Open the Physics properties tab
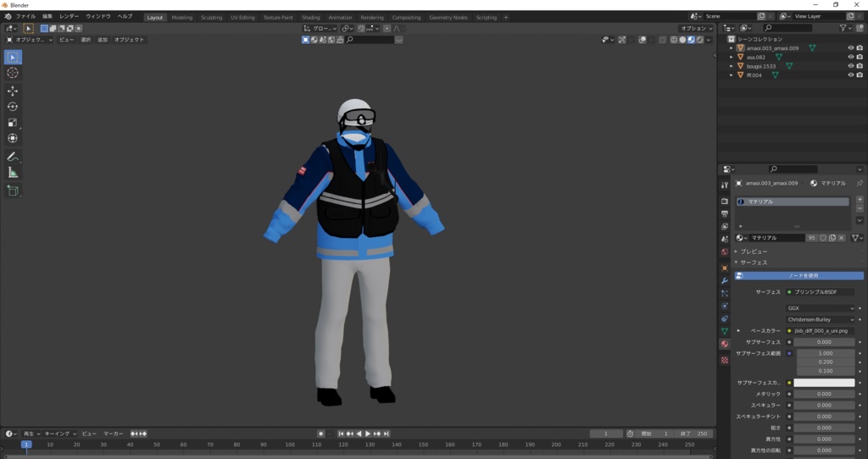Image resolution: width=868 pixels, height=459 pixels. click(x=725, y=306)
